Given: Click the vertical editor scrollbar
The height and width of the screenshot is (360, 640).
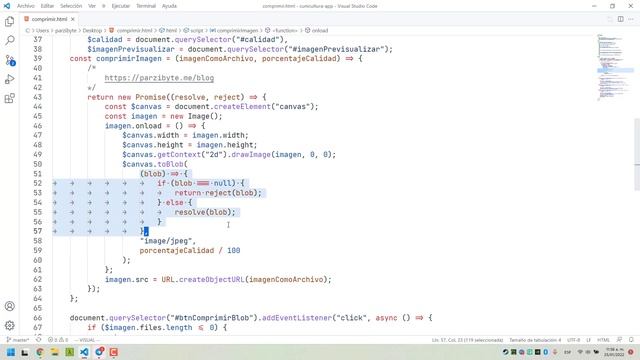Looking at the screenshot, I should 637,154.
